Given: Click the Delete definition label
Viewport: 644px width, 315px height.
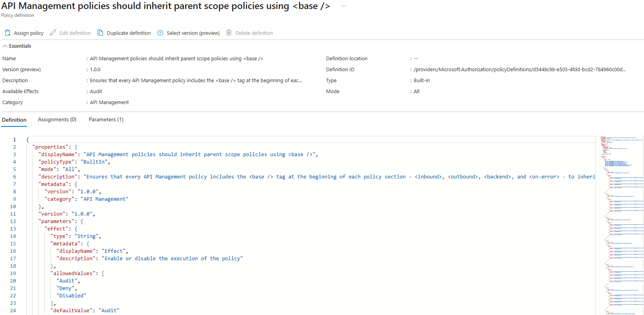Looking at the screenshot, I should point(254,33).
